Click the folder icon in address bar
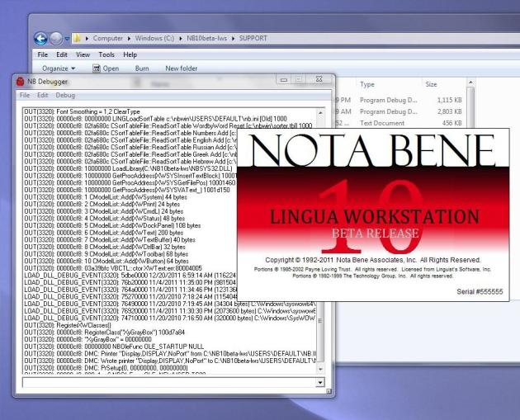Viewport: 520px width, 420px height. pyautogui.click(x=77, y=38)
